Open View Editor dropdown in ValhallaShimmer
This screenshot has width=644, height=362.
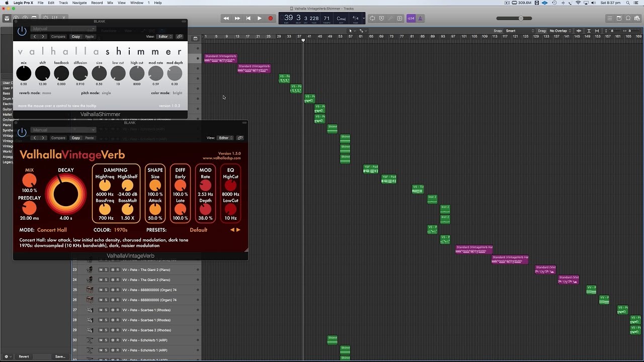pyautogui.click(x=165, y=37)
